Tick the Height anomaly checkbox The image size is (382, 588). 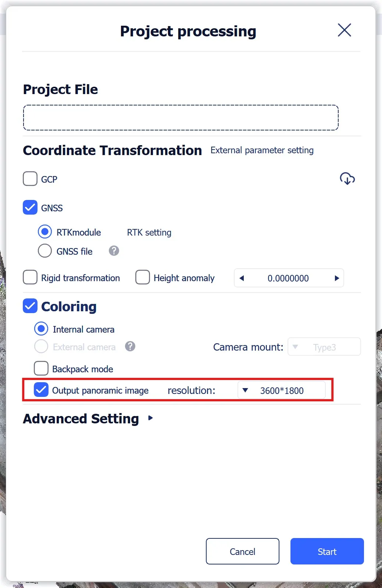tap(143, 277)
